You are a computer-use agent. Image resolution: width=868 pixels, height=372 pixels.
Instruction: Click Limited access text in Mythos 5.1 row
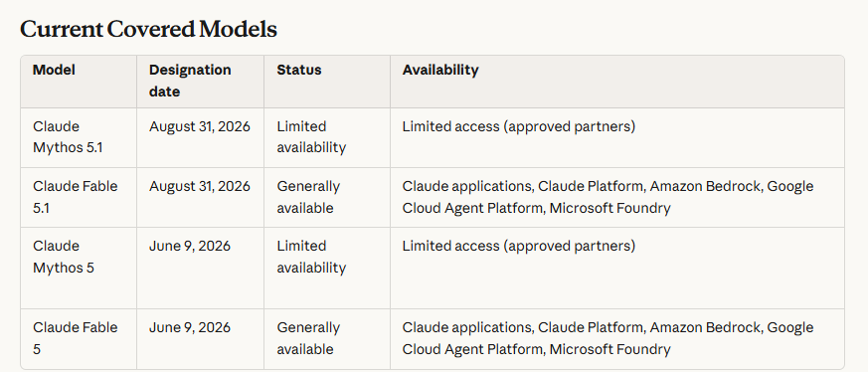pos(519,126)
